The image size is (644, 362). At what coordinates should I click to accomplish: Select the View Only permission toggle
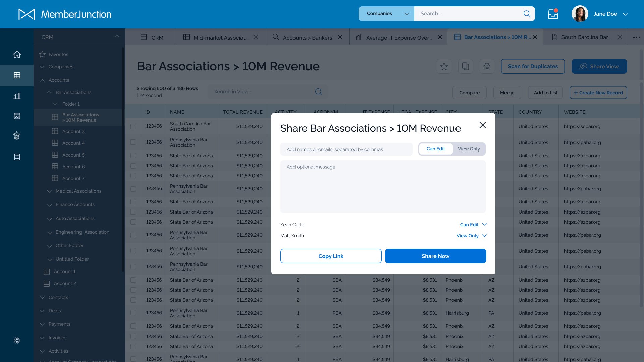(469, 149)
